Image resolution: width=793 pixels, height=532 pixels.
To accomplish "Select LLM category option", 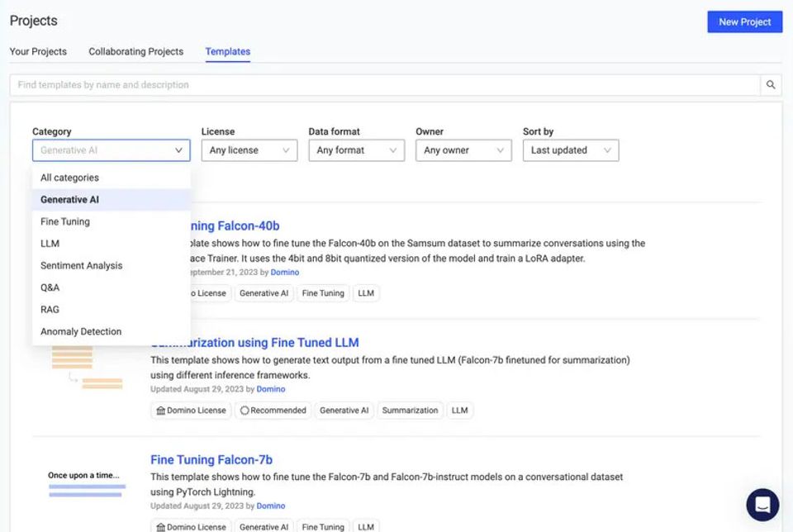I will 112,244.
